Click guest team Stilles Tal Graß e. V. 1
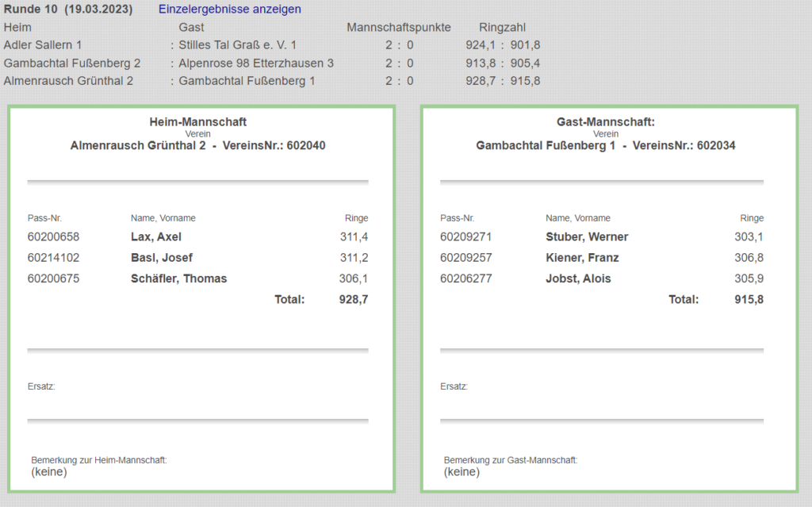 point(237,45)
